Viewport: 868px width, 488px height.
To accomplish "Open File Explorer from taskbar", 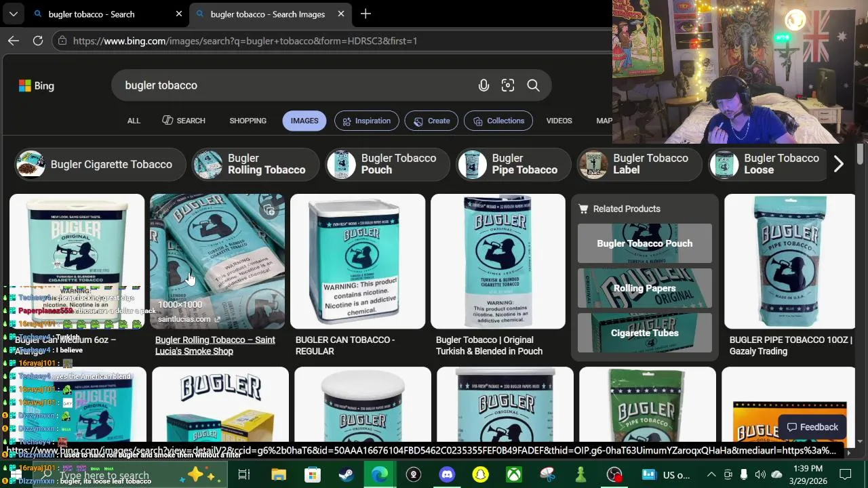I will (279, 474).
